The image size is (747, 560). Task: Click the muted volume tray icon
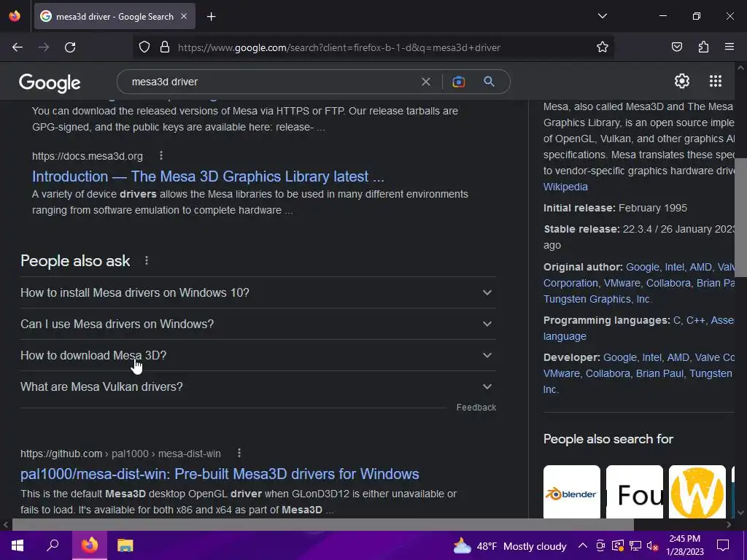(x=652, y=545)
